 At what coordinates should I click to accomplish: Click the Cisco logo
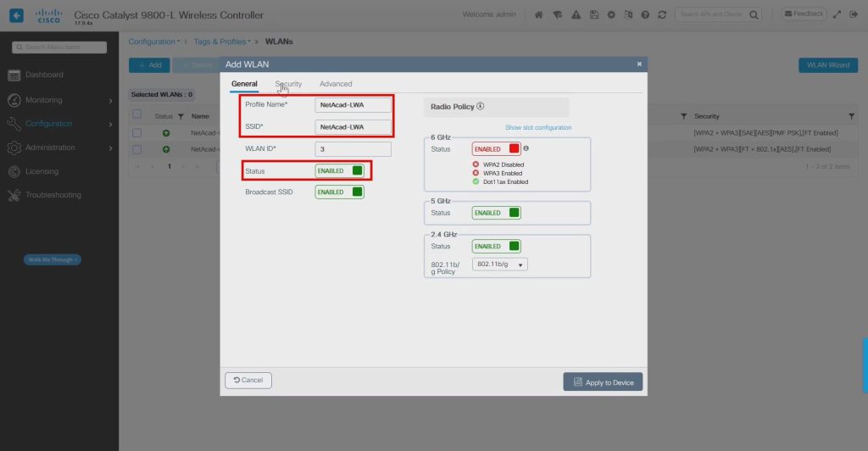tap(48, 15)
